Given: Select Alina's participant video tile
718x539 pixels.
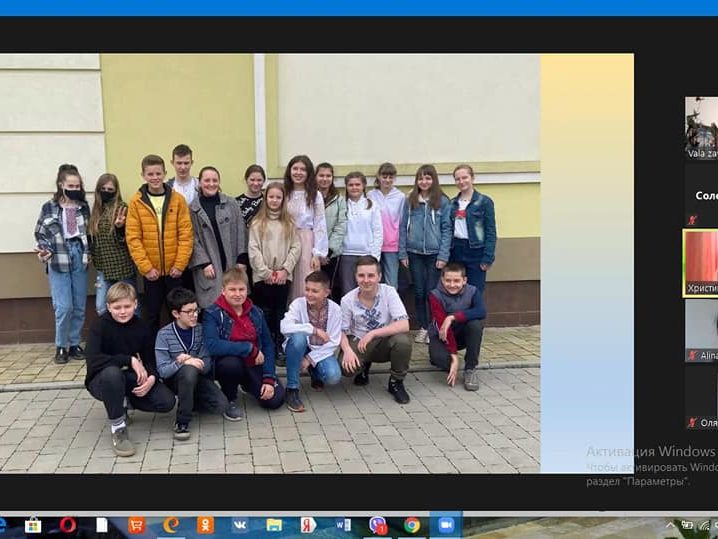Looking at the screenshot, I should 701,330.
